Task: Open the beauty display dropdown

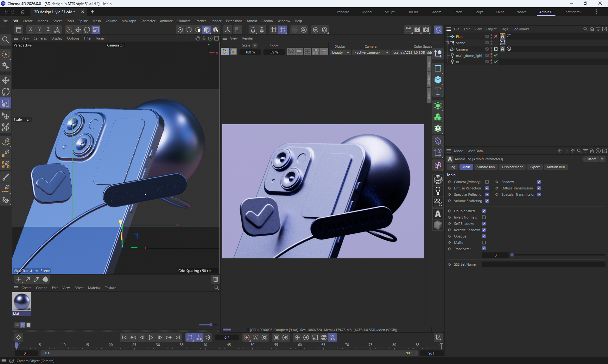Action: (340, 52)
